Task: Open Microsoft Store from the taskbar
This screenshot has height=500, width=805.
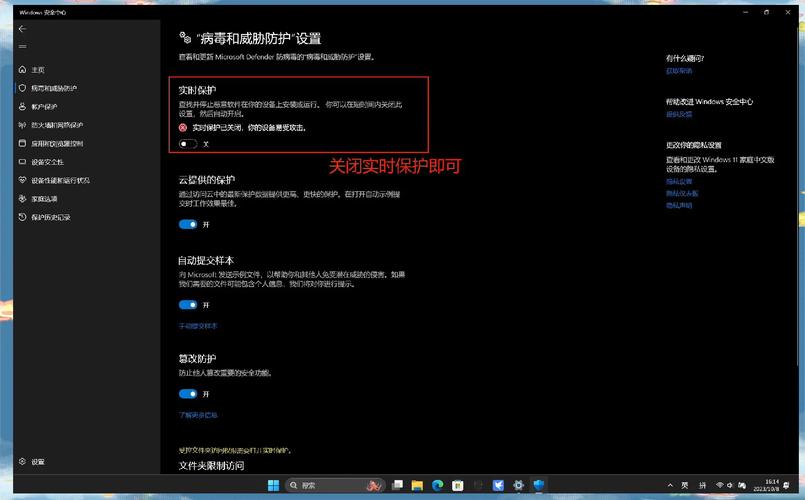Action: click(457, 485)
